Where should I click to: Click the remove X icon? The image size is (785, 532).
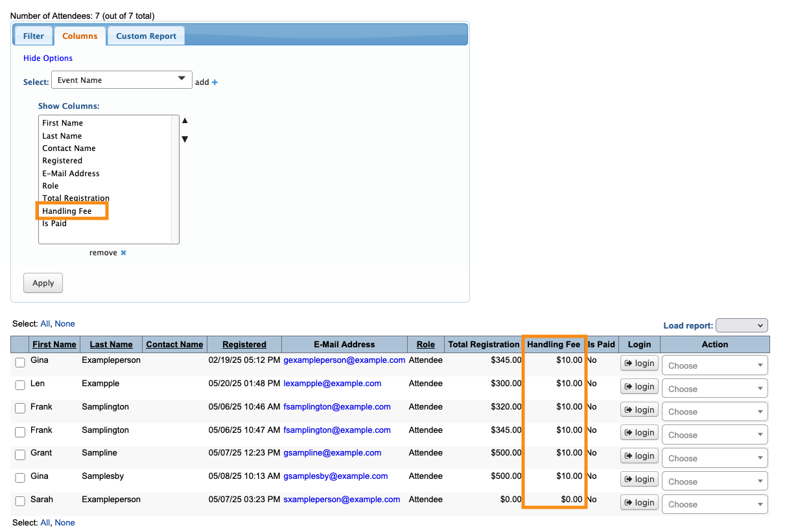(x=123, y=253)
